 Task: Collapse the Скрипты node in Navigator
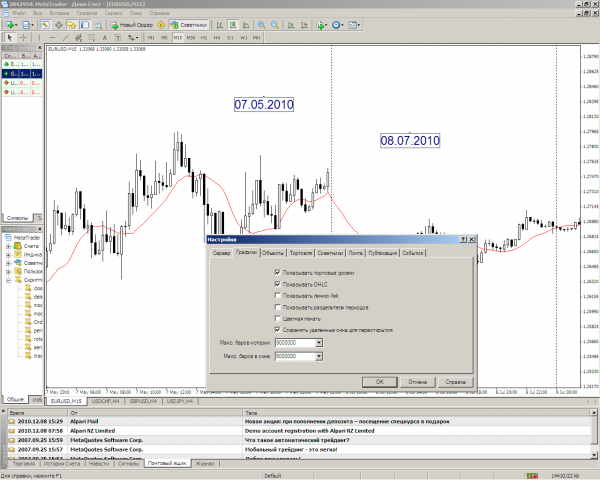[x=8, y=280]
